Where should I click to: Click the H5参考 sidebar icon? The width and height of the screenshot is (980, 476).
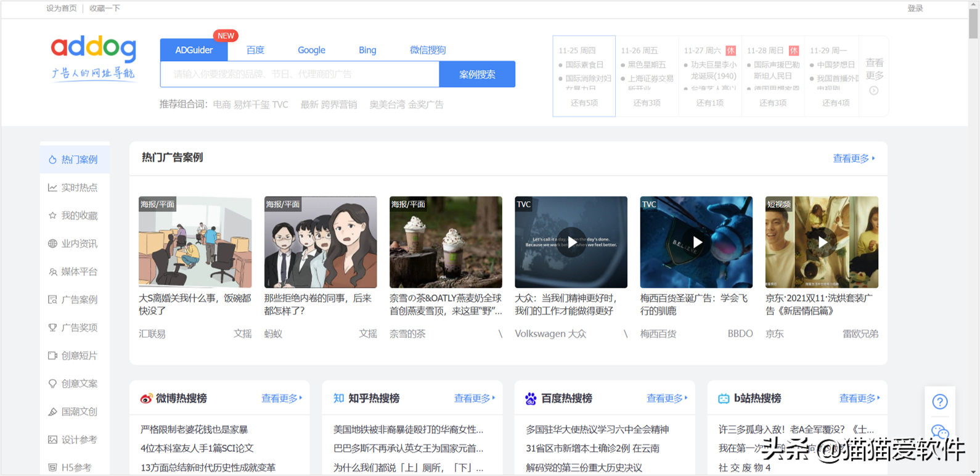coord(52,468)
